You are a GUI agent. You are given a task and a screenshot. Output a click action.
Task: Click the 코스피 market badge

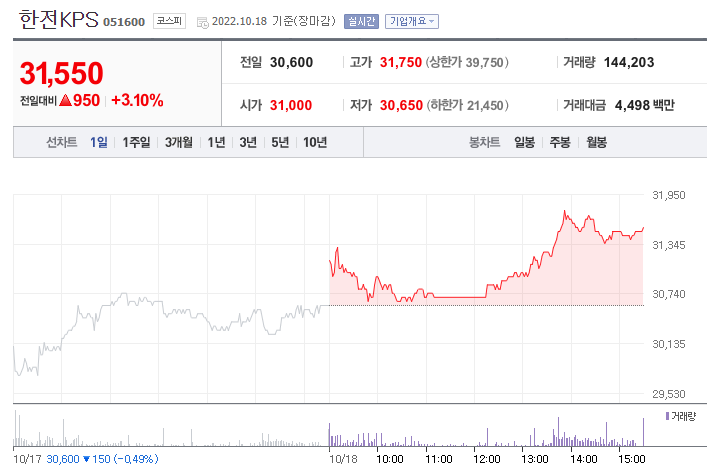(169, 21)
